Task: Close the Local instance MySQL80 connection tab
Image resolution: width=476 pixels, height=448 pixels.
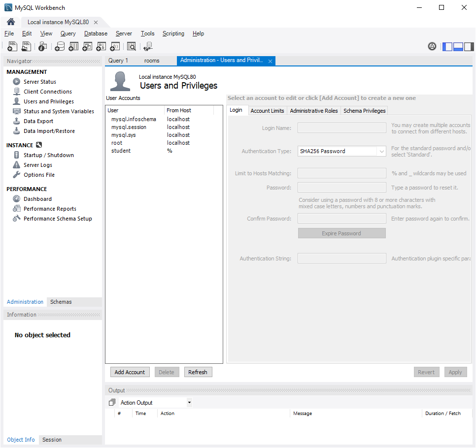Action: 96,22
